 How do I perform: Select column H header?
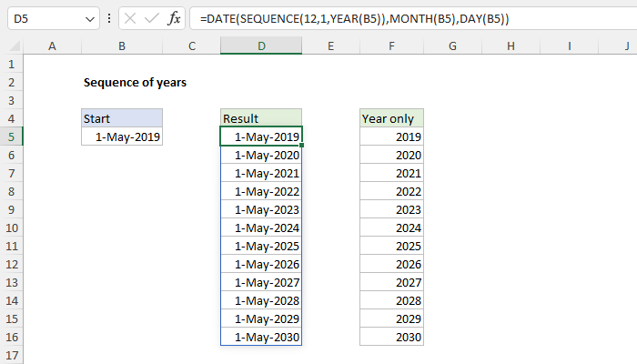[x=511, y=45]
